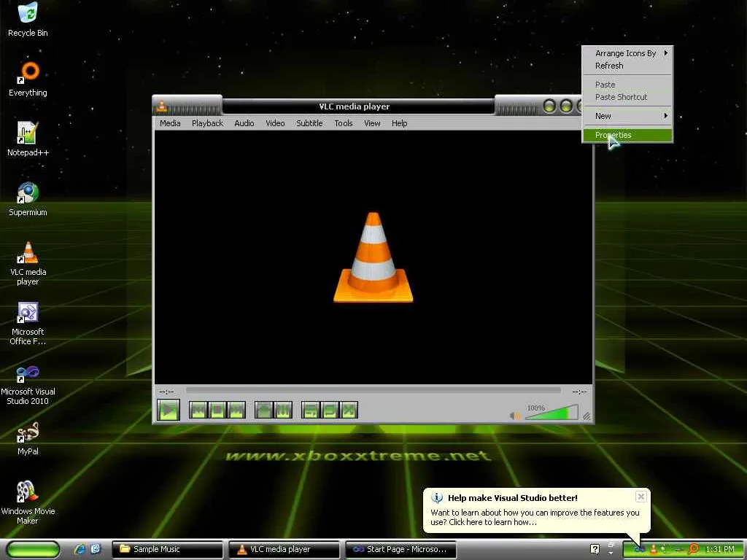The width and height of the screenshot is (747, 560).
Task: Click second Quick Launch icon beside Internet Explorer
Action: (x=96, y=550)
